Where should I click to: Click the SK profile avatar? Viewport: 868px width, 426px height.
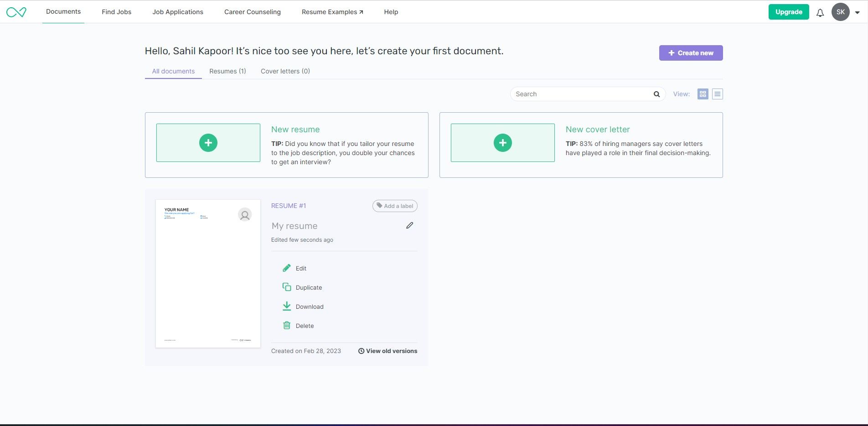[x=840, y=12]
